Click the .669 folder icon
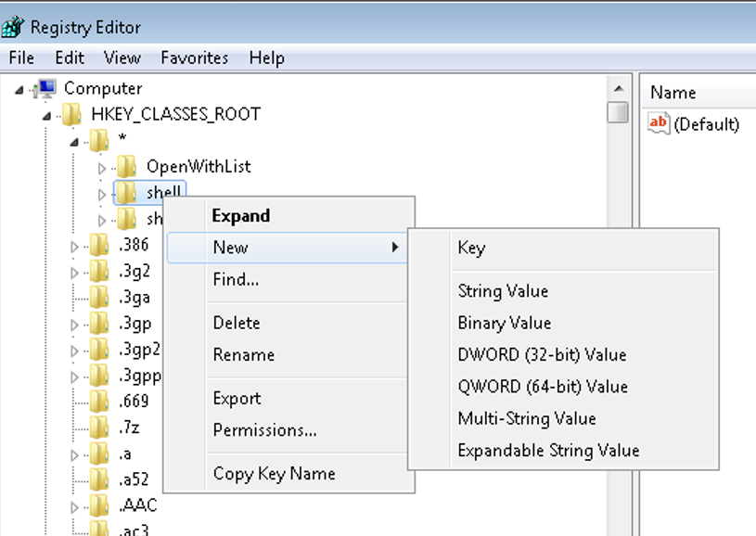Viewport: 756px width, 536px height. tap(99, 401)
